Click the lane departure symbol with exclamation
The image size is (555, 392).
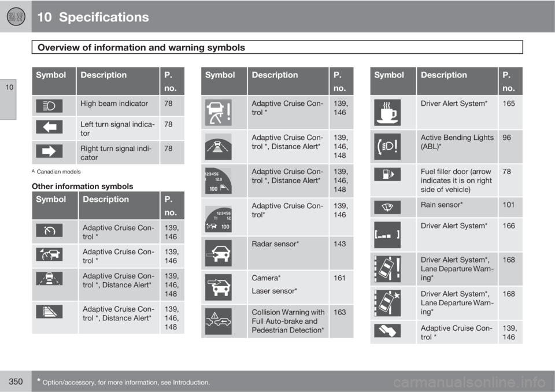click(387, 269)
